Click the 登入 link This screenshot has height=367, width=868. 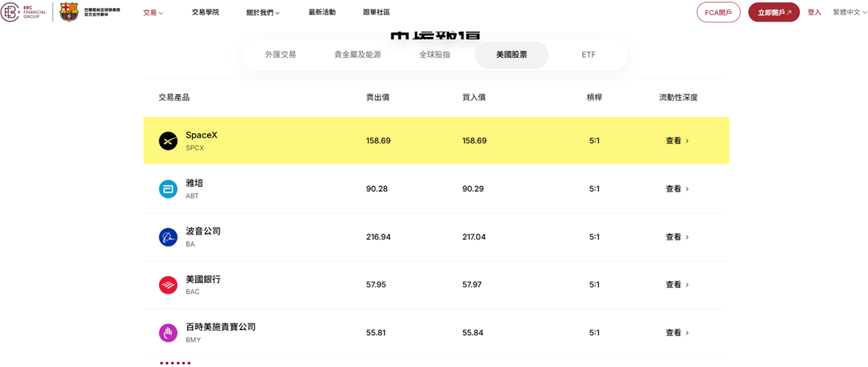point(814,12)
